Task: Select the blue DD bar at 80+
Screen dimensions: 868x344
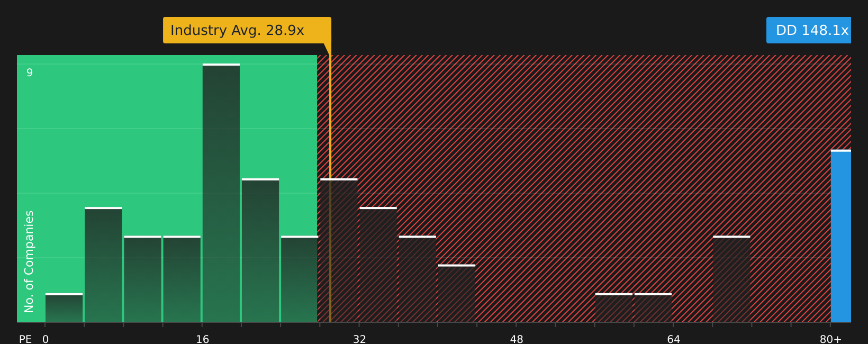Action: (841, 236)
